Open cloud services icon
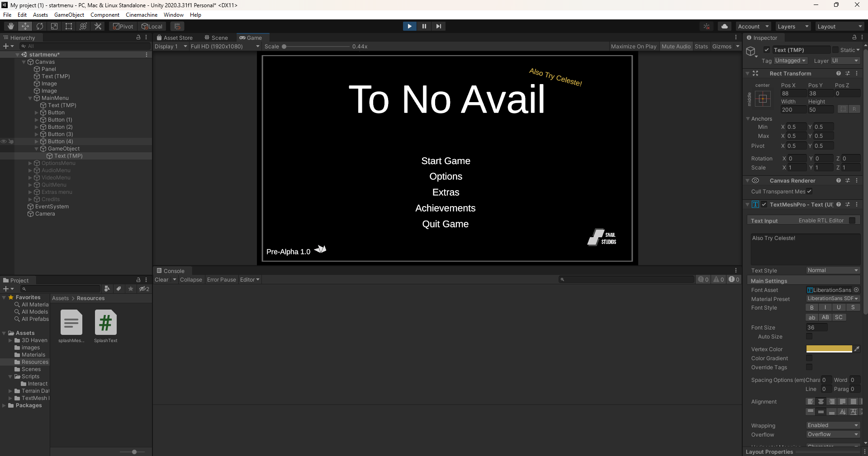The width and height of the screenshot is (868, 456). 724,26
